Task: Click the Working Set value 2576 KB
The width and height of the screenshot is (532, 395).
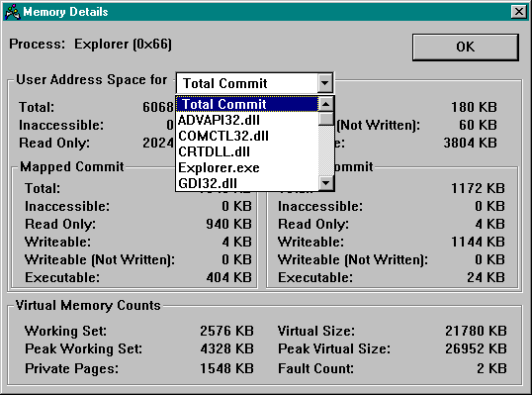Action: [226, 331]
